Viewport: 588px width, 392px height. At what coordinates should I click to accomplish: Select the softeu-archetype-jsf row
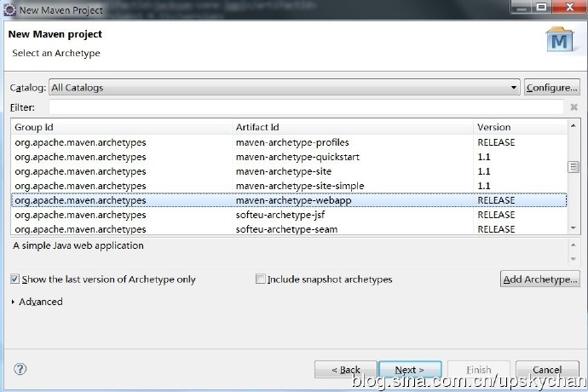289,215
